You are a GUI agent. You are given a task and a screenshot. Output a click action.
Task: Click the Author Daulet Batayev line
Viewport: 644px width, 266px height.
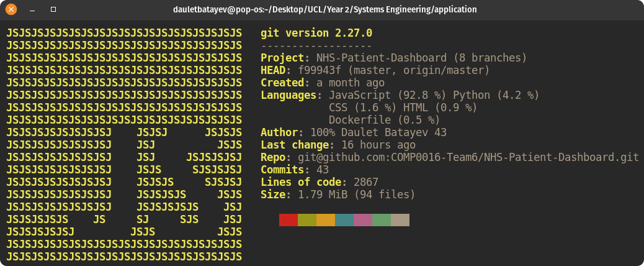point(354,132)
